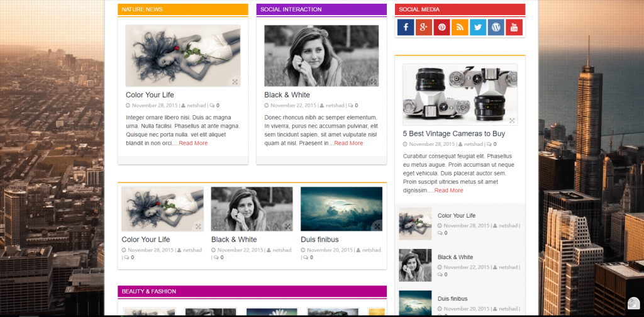Image resolution: width=644 pixels, height=317 pixels.
Task: Open the 5 Best Vintage Cameras to Buy title
Action: pos(453,133)
